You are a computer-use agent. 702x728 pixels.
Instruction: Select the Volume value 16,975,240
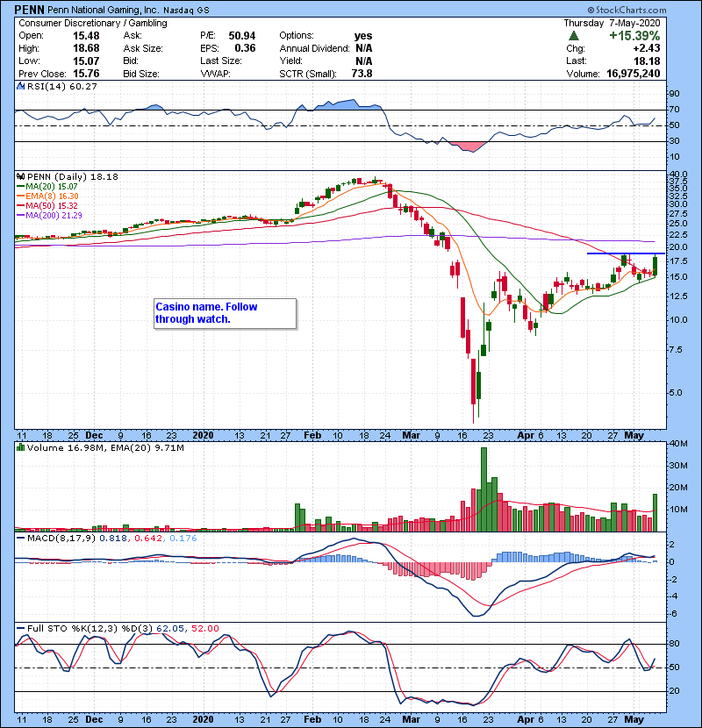pyautogui.click(x=634, y=74)
